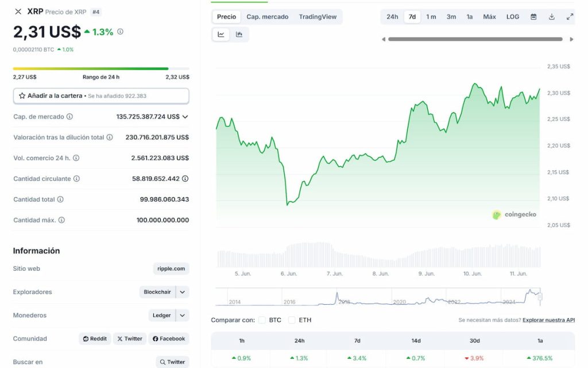Click info icon beside Cap. de mercado
This screenshot has width=588, height=368.
[x=70, y=117]
